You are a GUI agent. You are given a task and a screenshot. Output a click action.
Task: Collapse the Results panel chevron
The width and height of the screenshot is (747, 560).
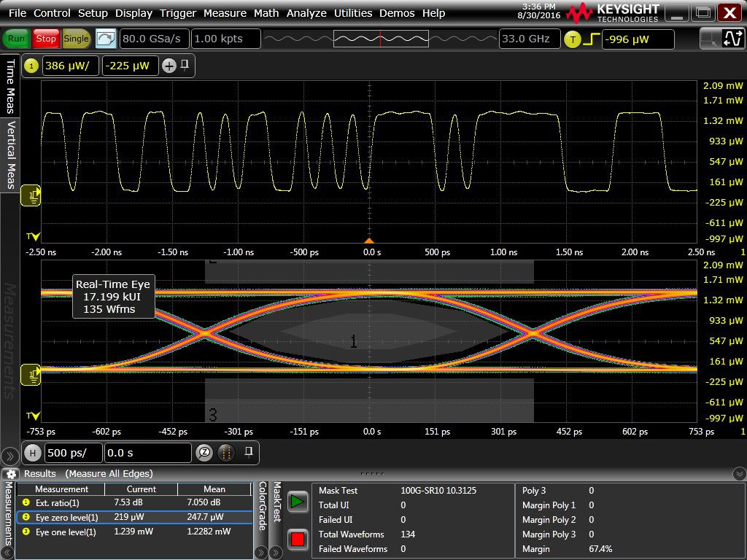(738, 474)
